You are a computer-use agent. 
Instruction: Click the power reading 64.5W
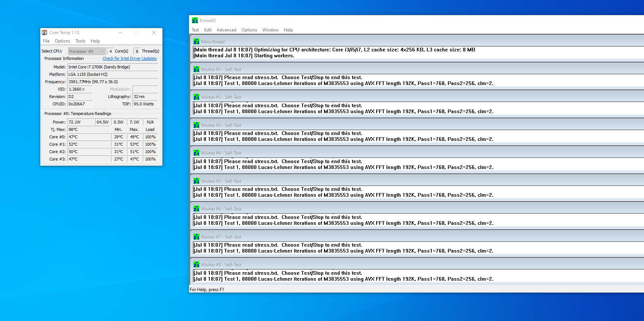(x=103, y=122)
